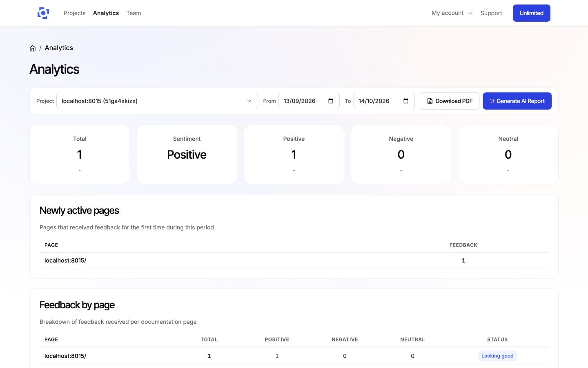Select localhost:8015/ in Newly active pages
Viewport: 588px width, 368px height.
pos(65,260)
